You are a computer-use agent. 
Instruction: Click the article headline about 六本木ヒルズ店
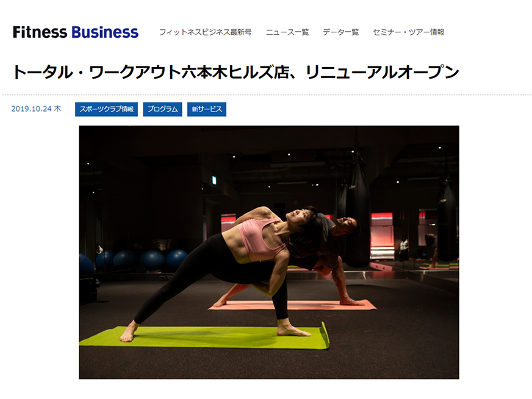point(236,72)
